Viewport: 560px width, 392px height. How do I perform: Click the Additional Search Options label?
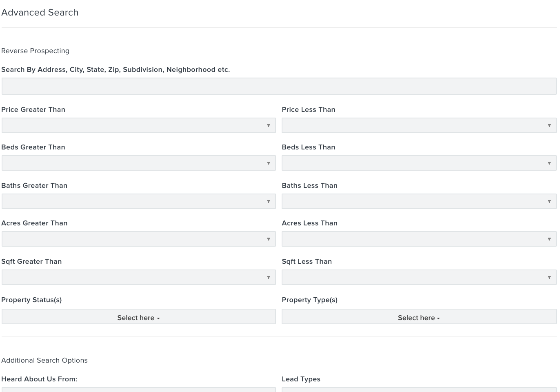(44, 360)
